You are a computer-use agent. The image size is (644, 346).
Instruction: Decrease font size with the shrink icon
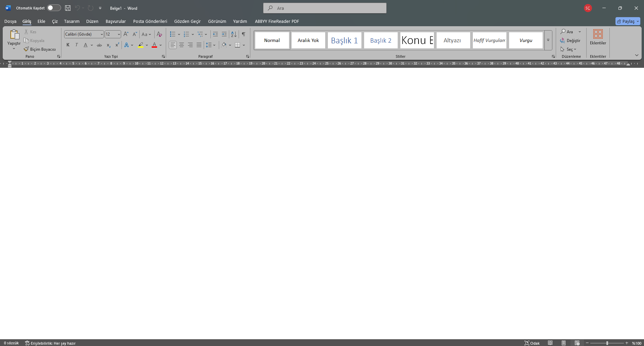coord(135,34)
